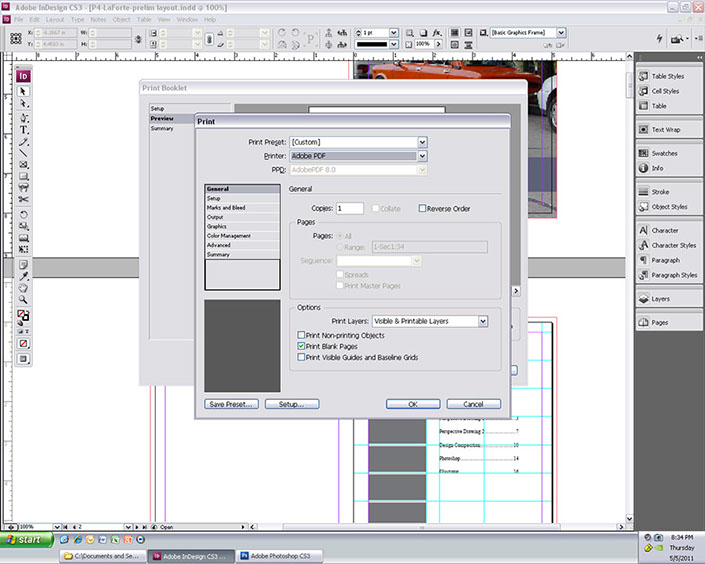Open the Documents folder taskbar button
The width and height of the screenshot is (705, 564).
[x=103, y=556]
